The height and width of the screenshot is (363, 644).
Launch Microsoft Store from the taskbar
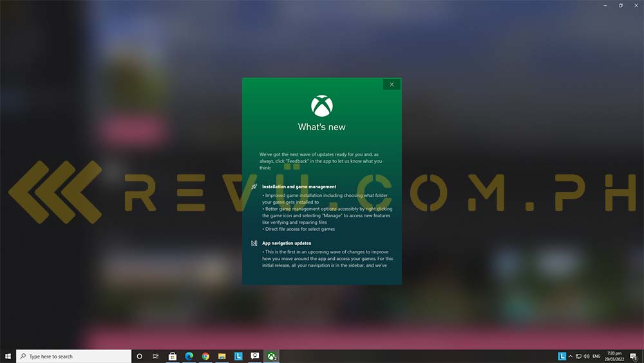pos(173,356)
